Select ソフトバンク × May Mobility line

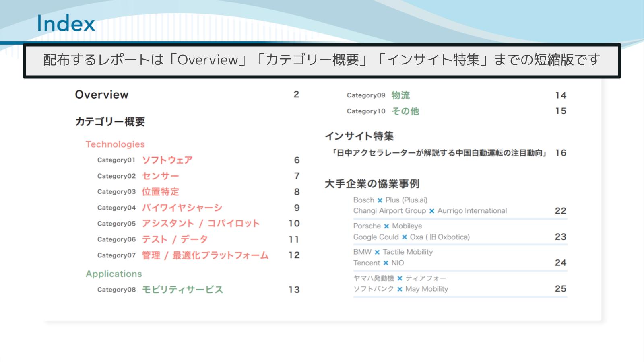(x=400, y=289)
